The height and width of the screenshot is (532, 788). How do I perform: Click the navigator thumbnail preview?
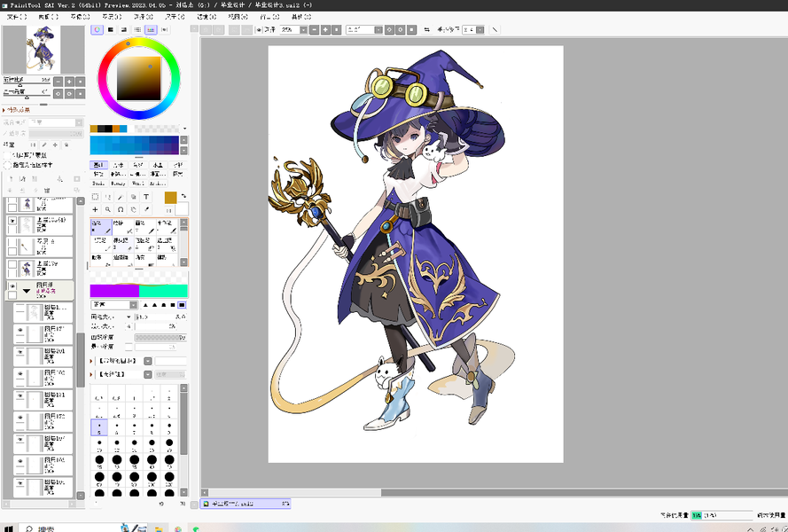pos(43,50)
